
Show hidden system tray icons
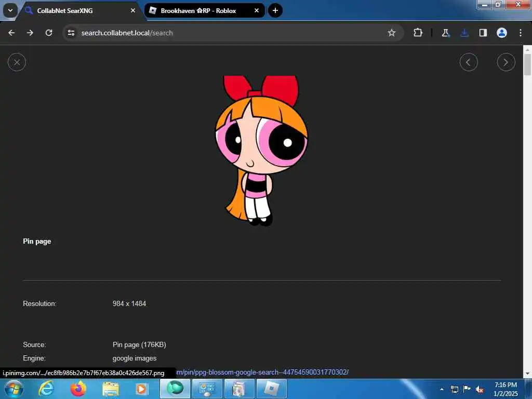442,389
